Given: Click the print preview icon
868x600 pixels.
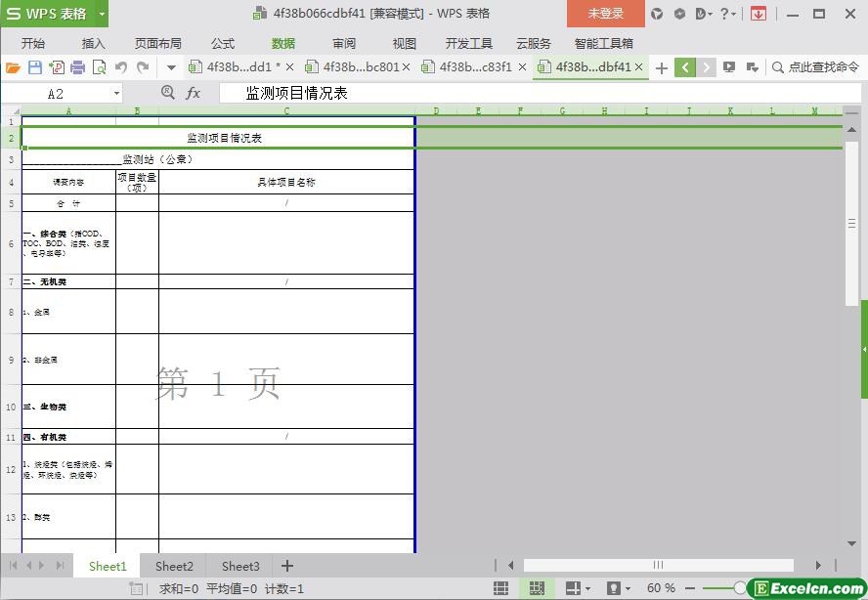Looking at the screenshot, I should (99, 67).
